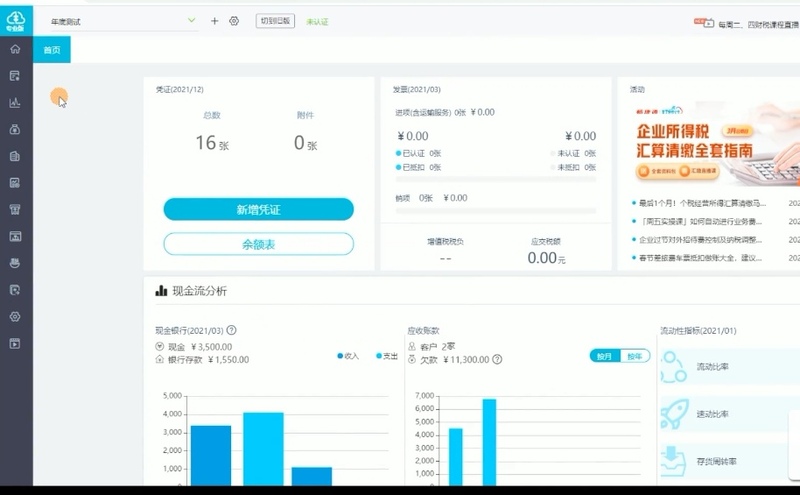The width and height of the screenshot is (800, 495).
Task: Click the storefront icon in left sidebar
Action: point(15,209)
